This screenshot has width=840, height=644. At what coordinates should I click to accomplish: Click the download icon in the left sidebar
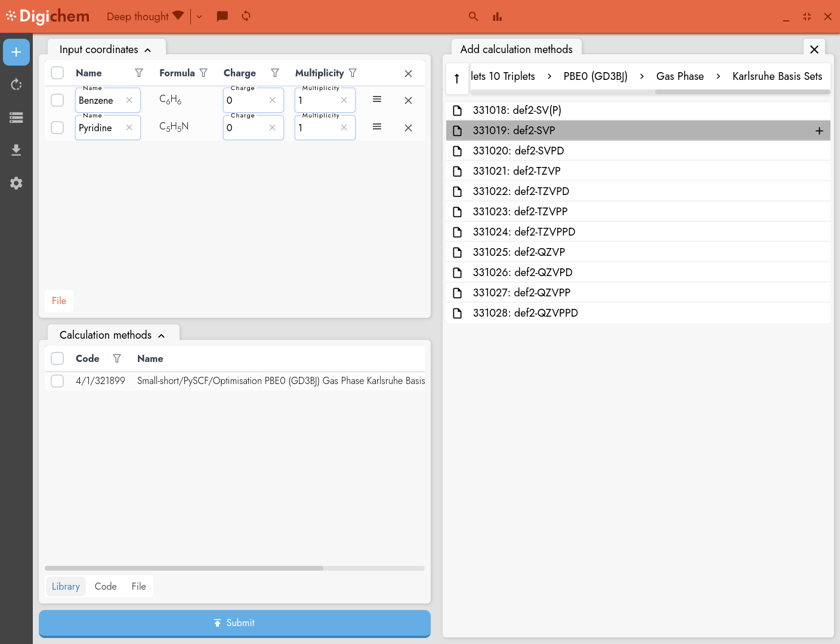point(16,150)
